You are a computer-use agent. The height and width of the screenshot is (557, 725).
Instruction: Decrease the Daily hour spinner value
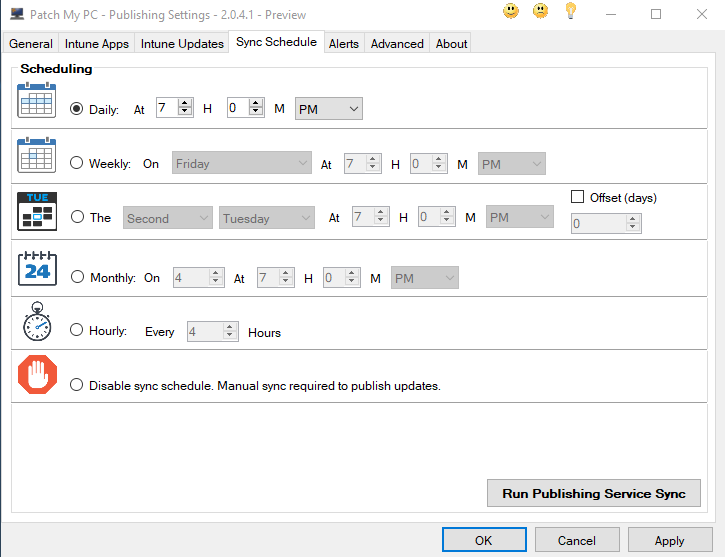pyautogui.click(x=185, y=111)
